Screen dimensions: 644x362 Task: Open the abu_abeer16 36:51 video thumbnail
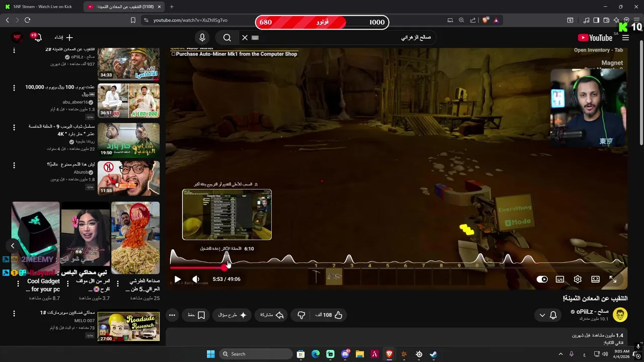pos(128,101)
